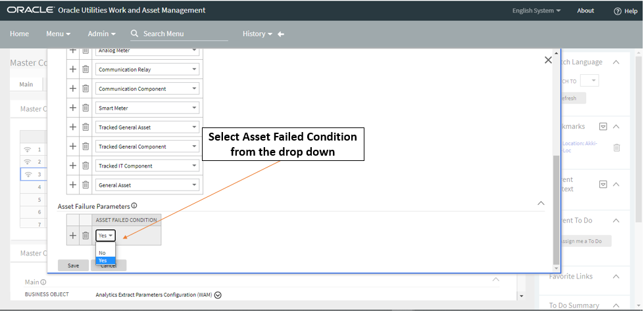The image size is (644, 314).
Task: Collapse the Favorite Links zone
Action: 616,277
